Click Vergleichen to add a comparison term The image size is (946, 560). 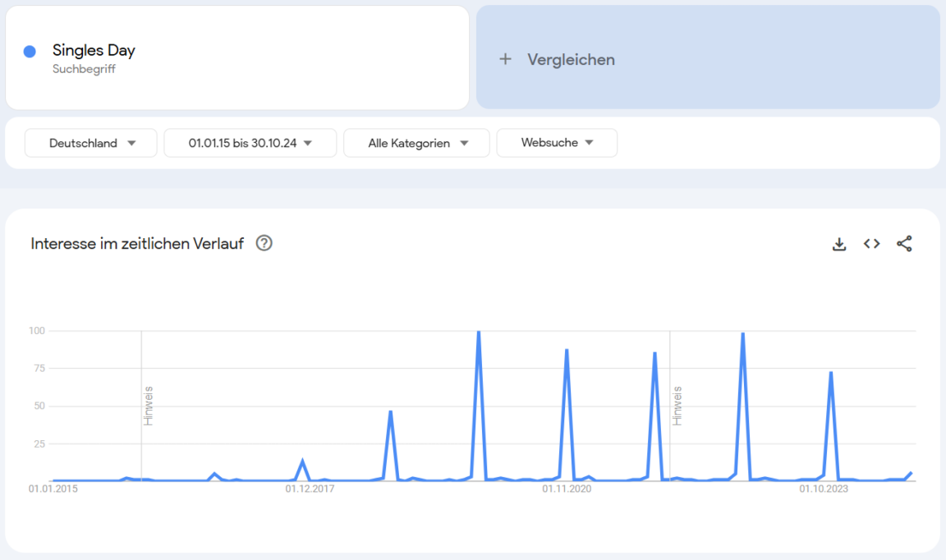pyautogui.click(x=571, y=59)
